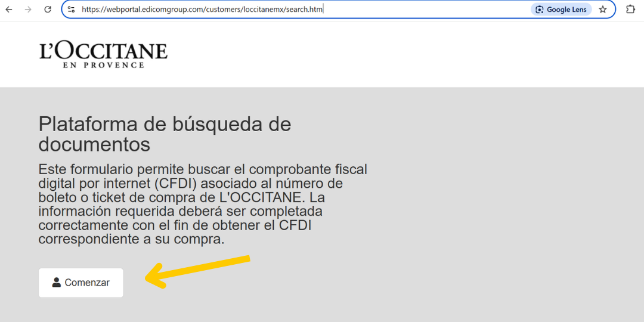Click the L'Occitane en Provence logo
Image resolution: width=644 pixels, height=322 pixels.
(104, 55)
